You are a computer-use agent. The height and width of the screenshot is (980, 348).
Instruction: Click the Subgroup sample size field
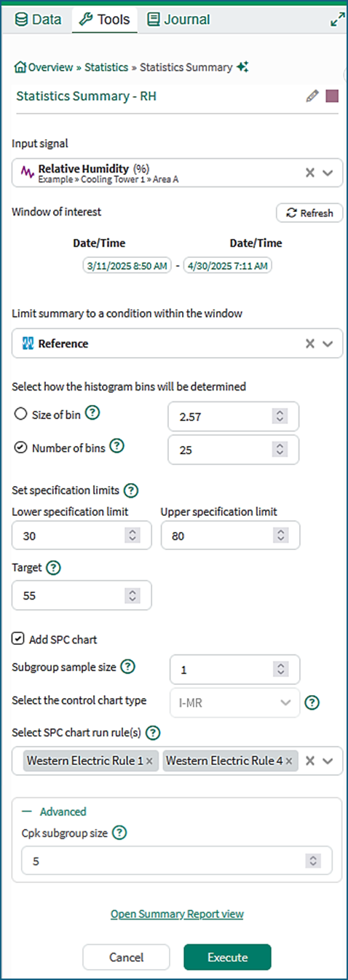tap(234, 669)
